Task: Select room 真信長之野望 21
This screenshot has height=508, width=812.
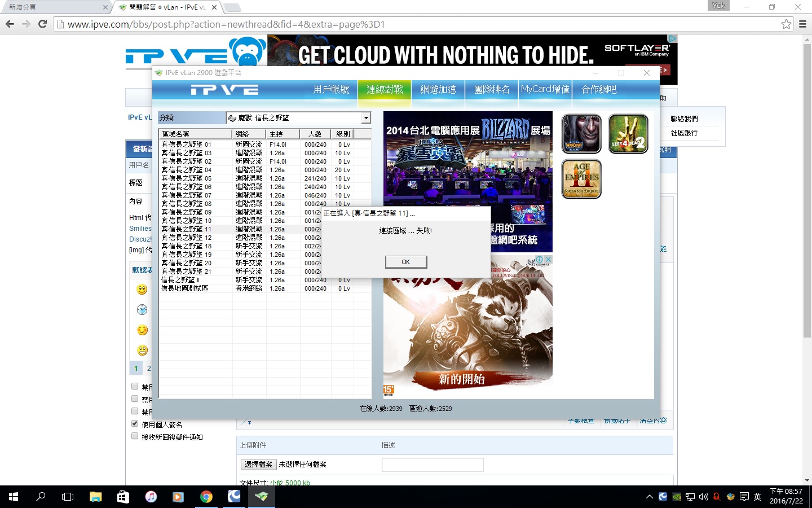Action: click(241, 271)
